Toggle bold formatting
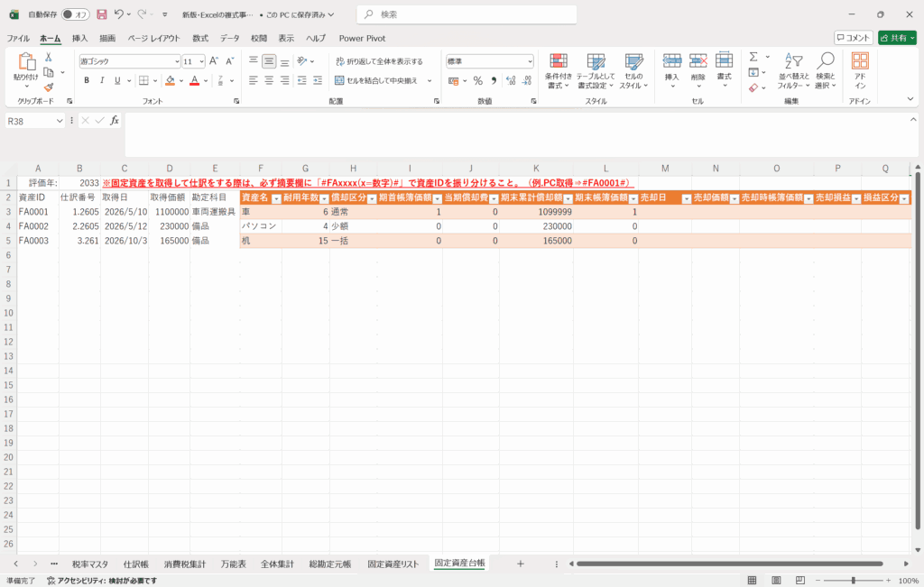 (87, 80)
